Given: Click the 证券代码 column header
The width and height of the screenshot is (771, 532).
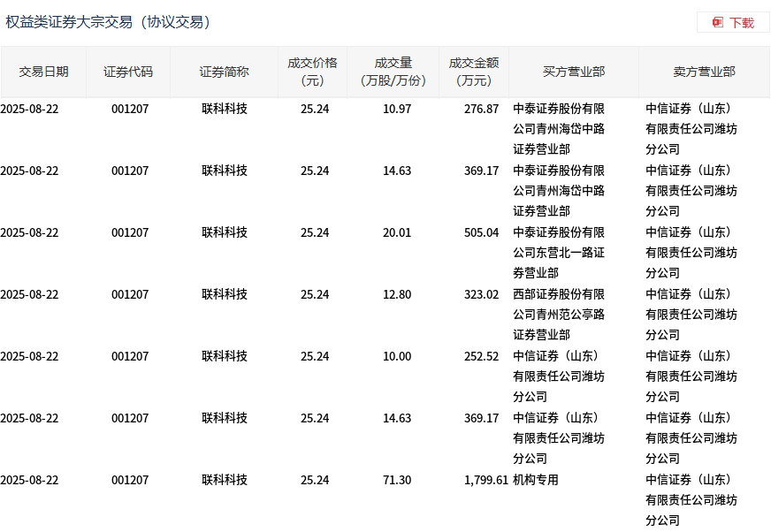Looking at the screenshot, I should point(128,72).
